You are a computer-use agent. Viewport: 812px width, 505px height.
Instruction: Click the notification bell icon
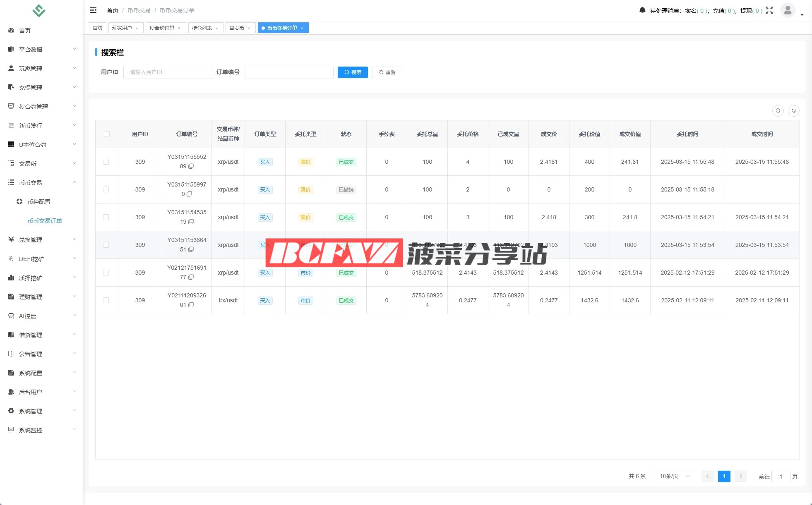[x=642, y=10]
